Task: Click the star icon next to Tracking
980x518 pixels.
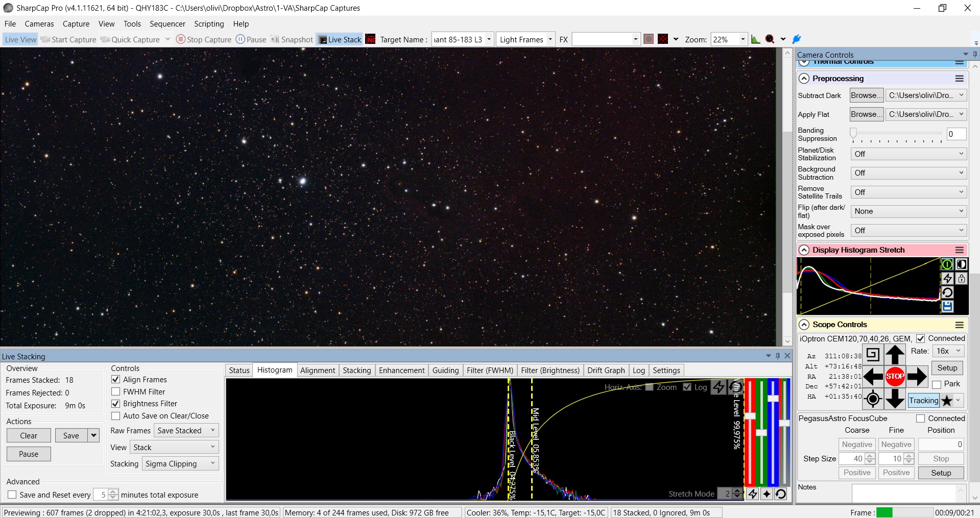Action: [x=947, y=401]
